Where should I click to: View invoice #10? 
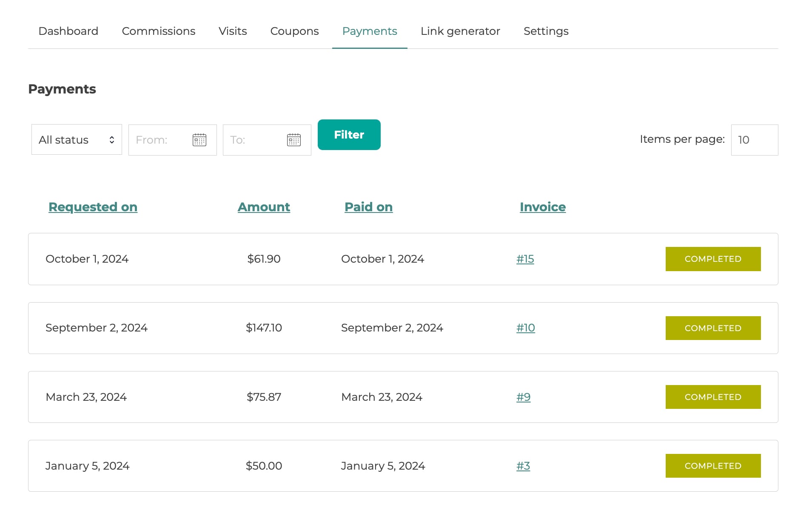tap(525, 328)
